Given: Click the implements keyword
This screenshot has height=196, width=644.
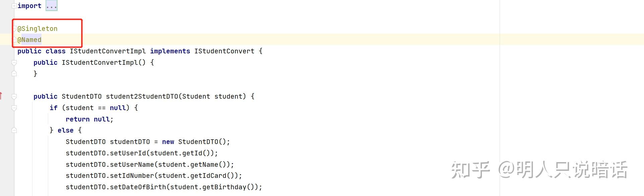Looking at the screenshot, I should tap(170, 51).
